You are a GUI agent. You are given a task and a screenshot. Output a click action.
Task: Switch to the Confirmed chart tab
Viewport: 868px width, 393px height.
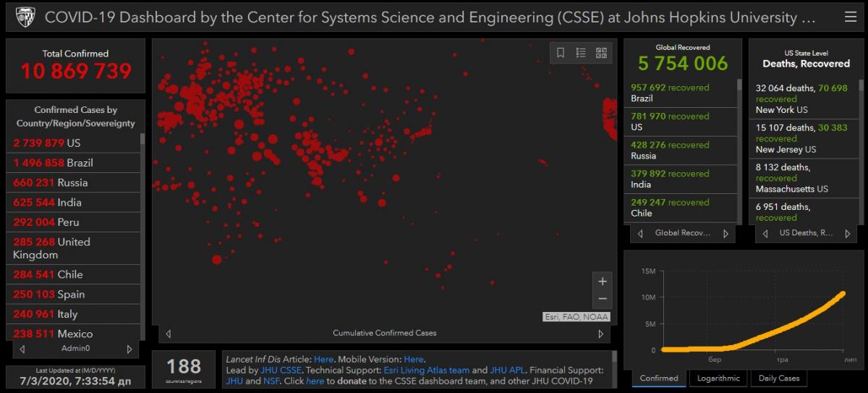click(x=659, y=379)
